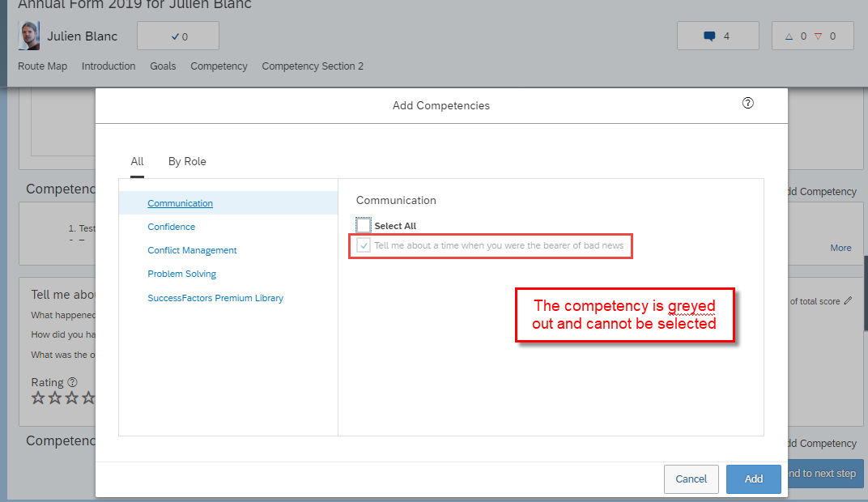
Task: Toggle the greyed bearer of bad news checkbox
Action: [x=363, y=245]
